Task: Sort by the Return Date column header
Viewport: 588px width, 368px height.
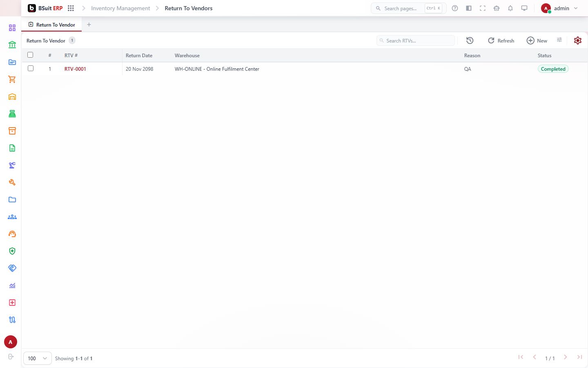Action: 139,55
